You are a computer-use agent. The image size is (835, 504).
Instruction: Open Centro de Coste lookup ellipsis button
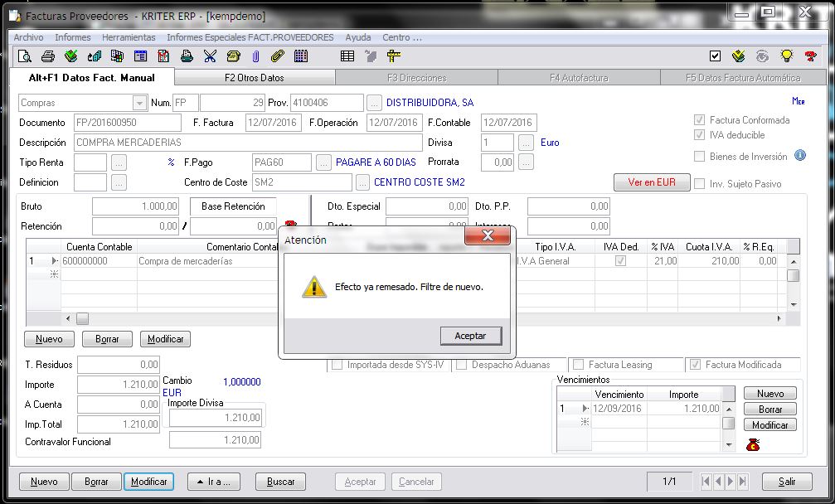point(362,182)
